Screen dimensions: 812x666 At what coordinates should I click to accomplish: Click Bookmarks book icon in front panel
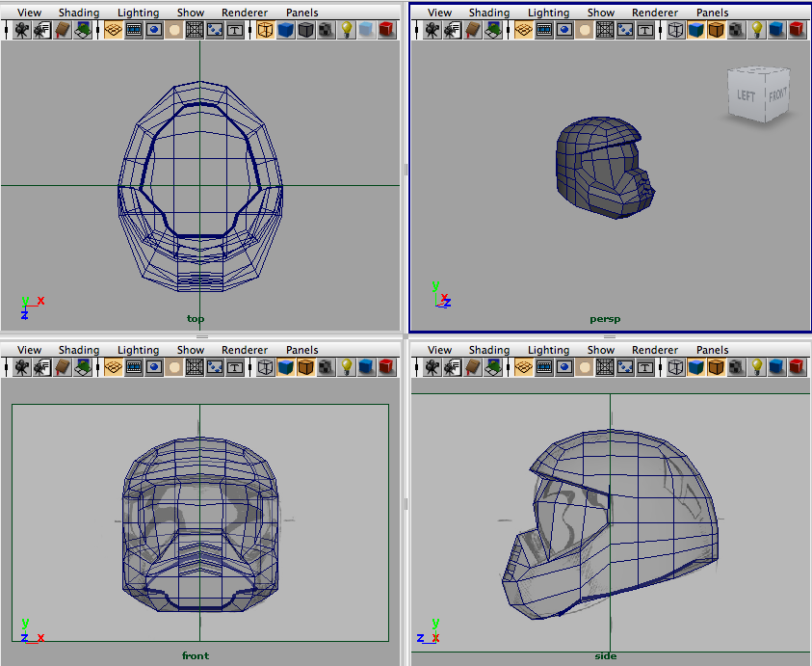[x=63, y=367]
